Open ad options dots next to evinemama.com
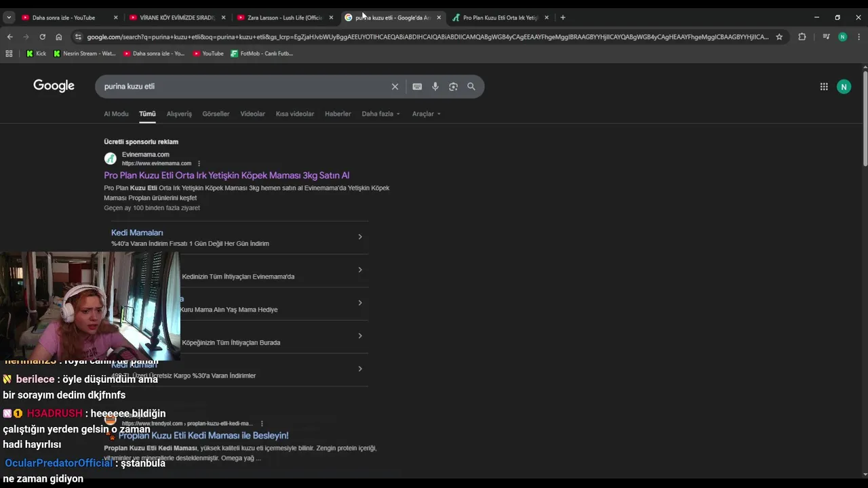This screenshot has width=868, height=488. click(199, 163)
